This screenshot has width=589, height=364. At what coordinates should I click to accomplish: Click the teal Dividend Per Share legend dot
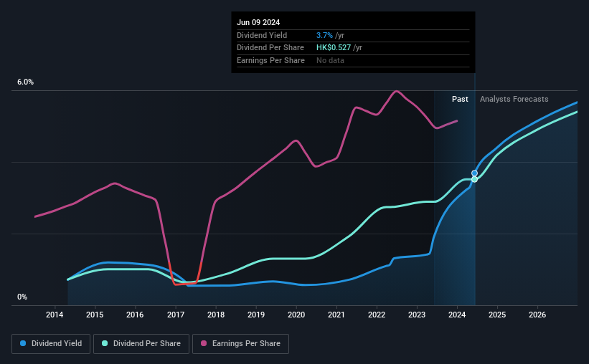coord(105,343)
